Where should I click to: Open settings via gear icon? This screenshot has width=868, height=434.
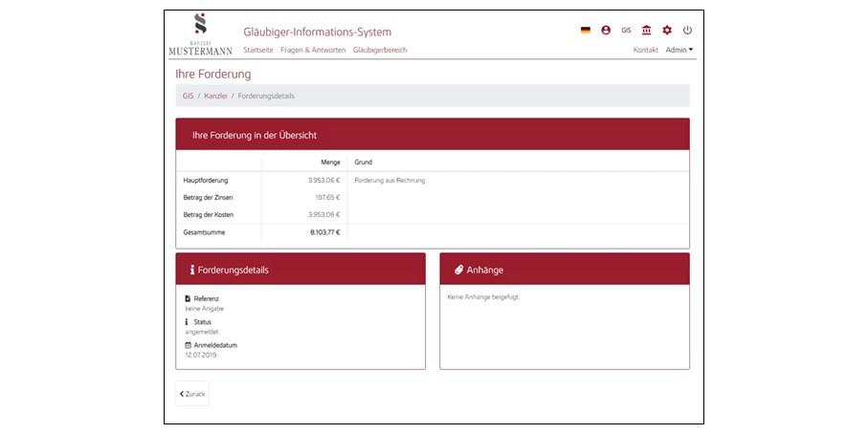[x=667, y=31]
